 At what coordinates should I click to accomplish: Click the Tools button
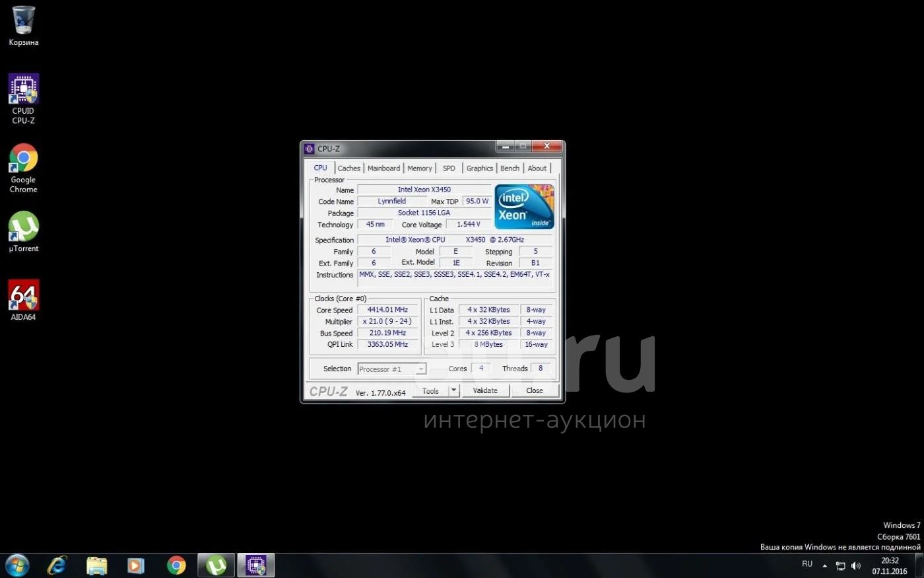click(430, 391)
